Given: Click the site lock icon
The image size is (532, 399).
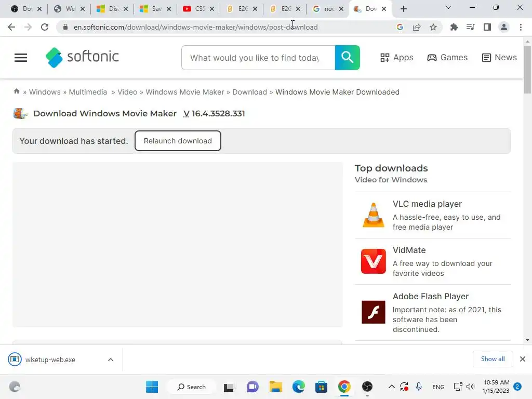Looking at the screenshot, I should coord(65,27).
